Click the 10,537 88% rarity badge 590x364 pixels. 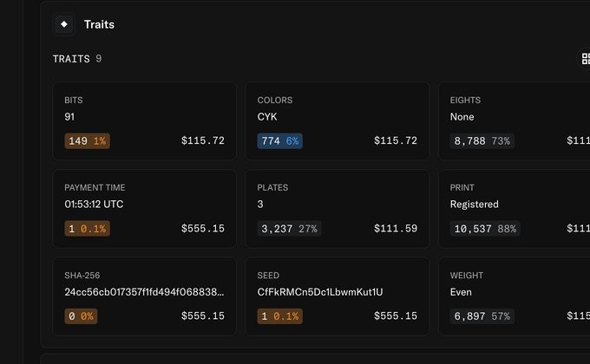(x=485, y=229)
